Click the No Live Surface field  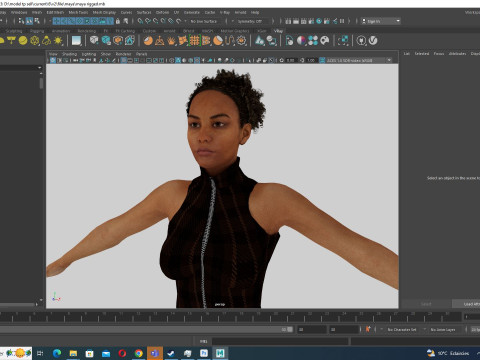click(204, 21)
